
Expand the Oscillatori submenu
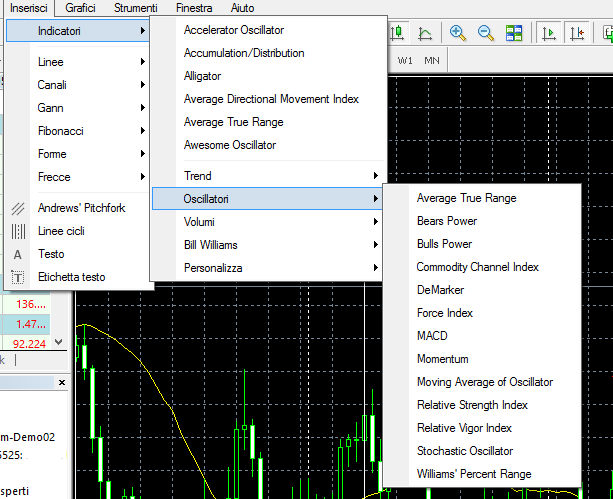coord(267,199)
